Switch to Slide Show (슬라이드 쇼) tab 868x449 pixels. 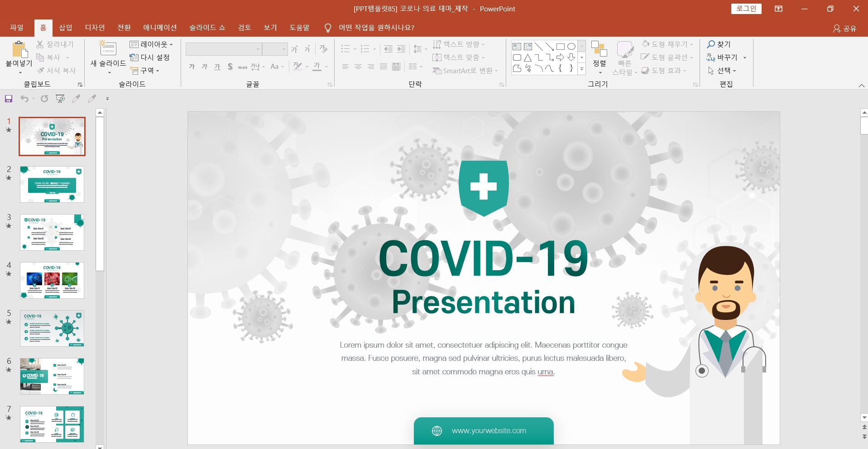pos(207,28)
